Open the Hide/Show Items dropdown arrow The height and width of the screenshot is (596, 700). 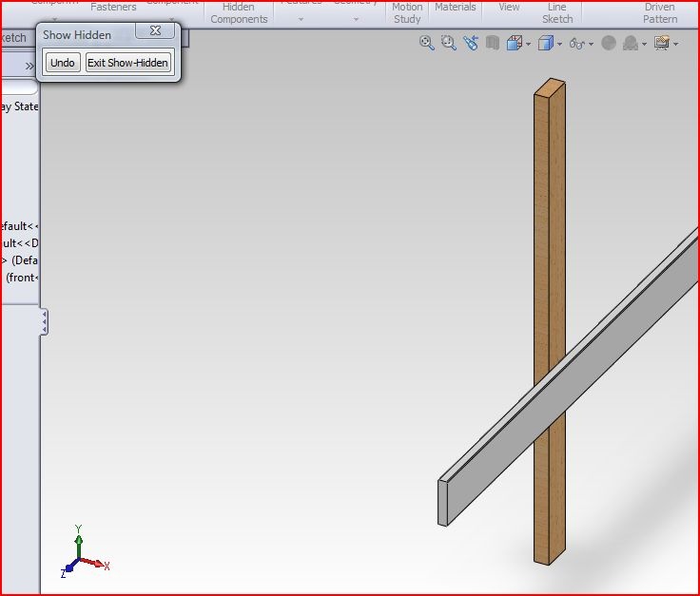click(x=591, y=44)
